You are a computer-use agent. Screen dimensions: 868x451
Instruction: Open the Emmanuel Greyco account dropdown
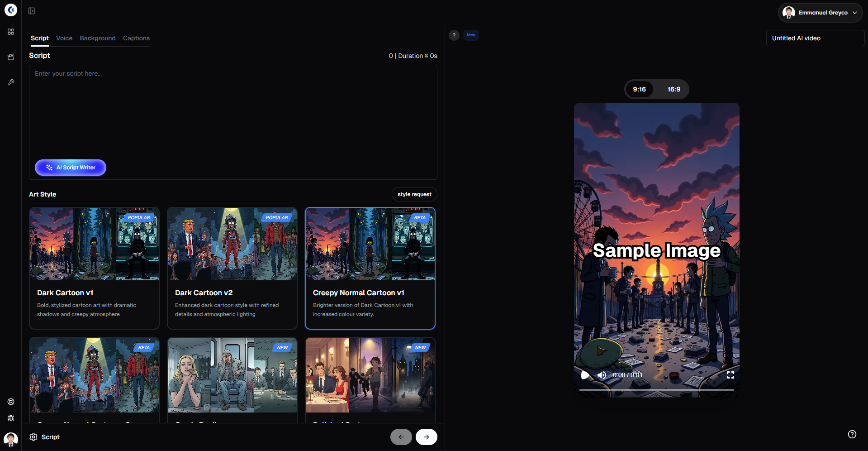pyautogui.click(x=820, y=13)
